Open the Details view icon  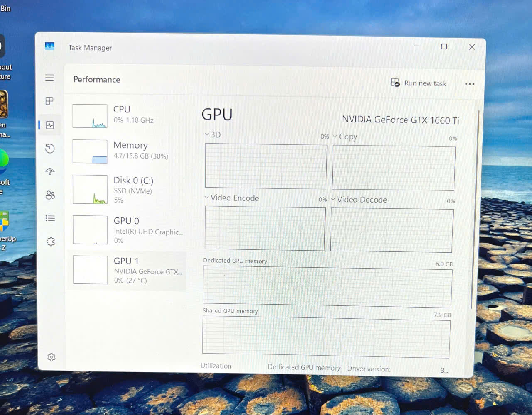pyautogui.click(x=50, y=218)
